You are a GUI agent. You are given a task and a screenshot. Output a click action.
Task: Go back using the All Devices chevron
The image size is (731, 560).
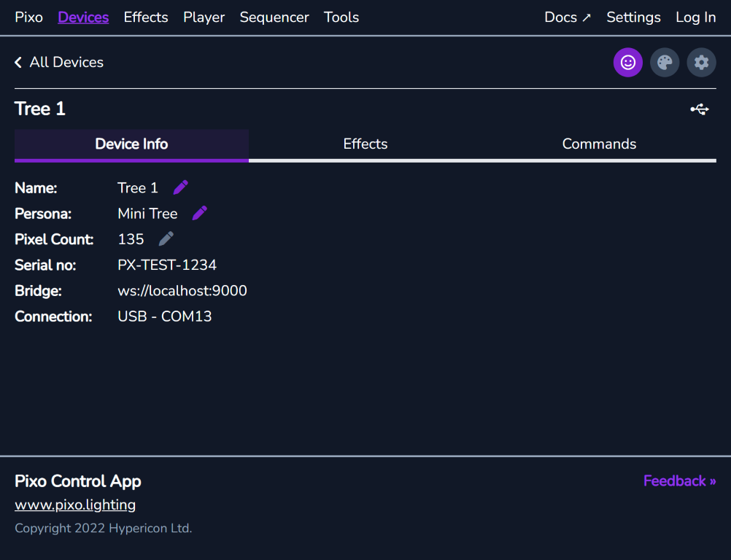tap(18, 62)
